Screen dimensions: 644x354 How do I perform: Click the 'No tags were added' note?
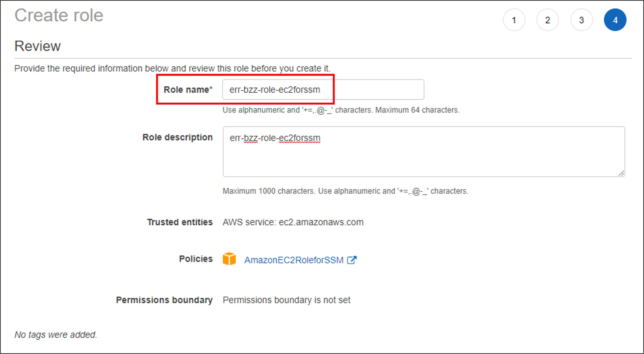pyautogui.click(x=56, y=335)
